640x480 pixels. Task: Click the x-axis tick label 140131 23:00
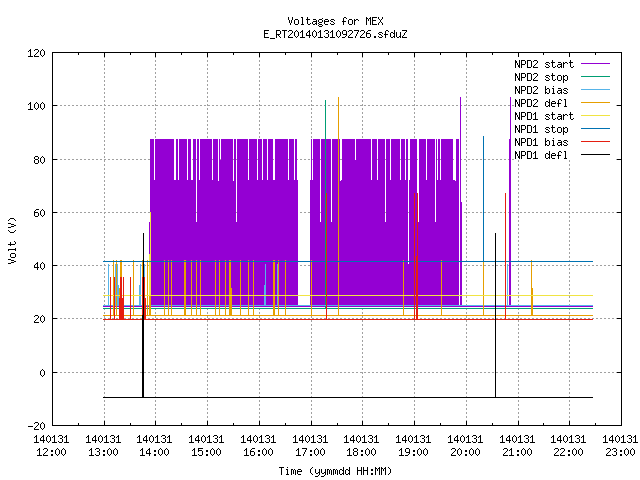click(620, 446)
